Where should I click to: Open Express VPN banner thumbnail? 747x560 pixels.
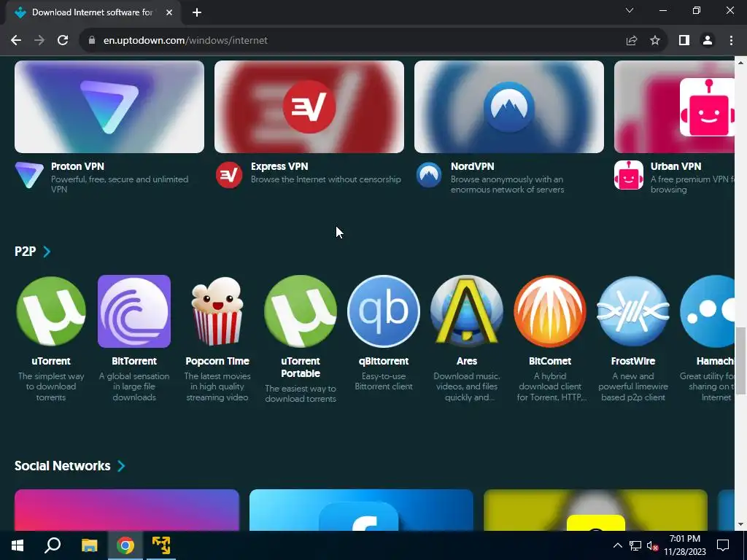(x=309, y=106)
